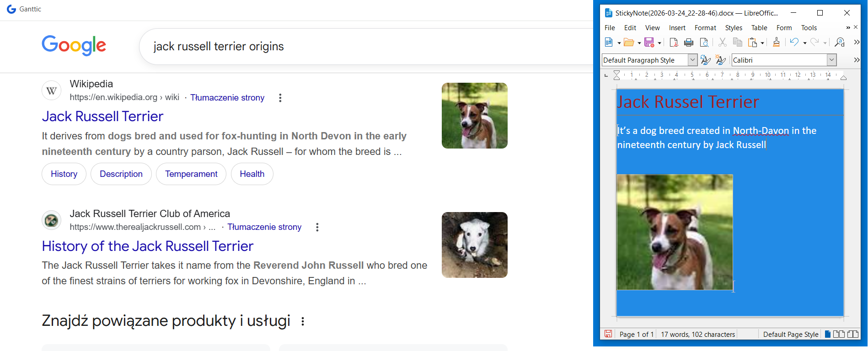
Task: Click the Export as PDF icon
Action: click(674, 43)
